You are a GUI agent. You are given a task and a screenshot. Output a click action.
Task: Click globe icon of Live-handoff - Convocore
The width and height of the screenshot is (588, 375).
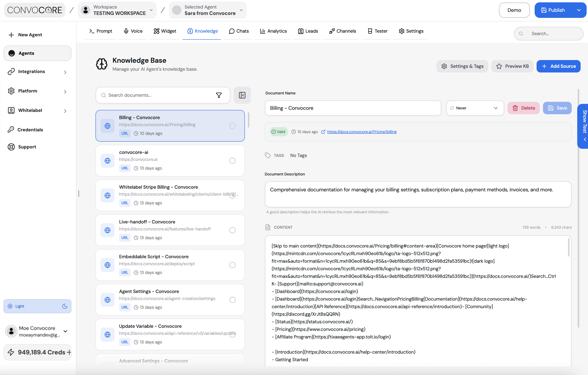[108, 230]
